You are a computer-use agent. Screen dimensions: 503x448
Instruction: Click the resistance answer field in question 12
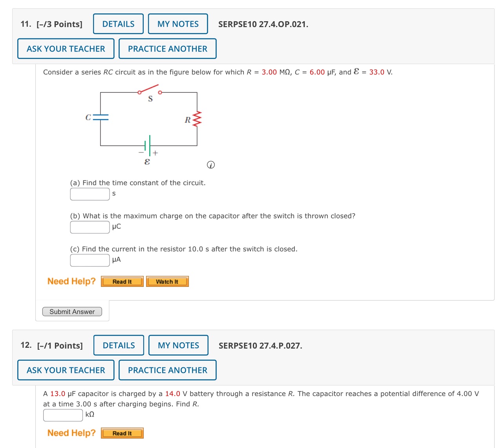(x=62, y=415)
